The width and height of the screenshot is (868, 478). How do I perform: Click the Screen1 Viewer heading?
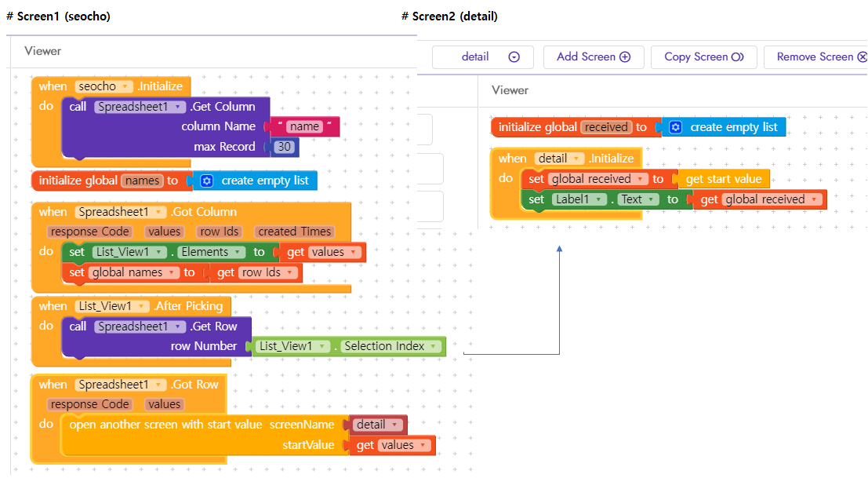42,52
